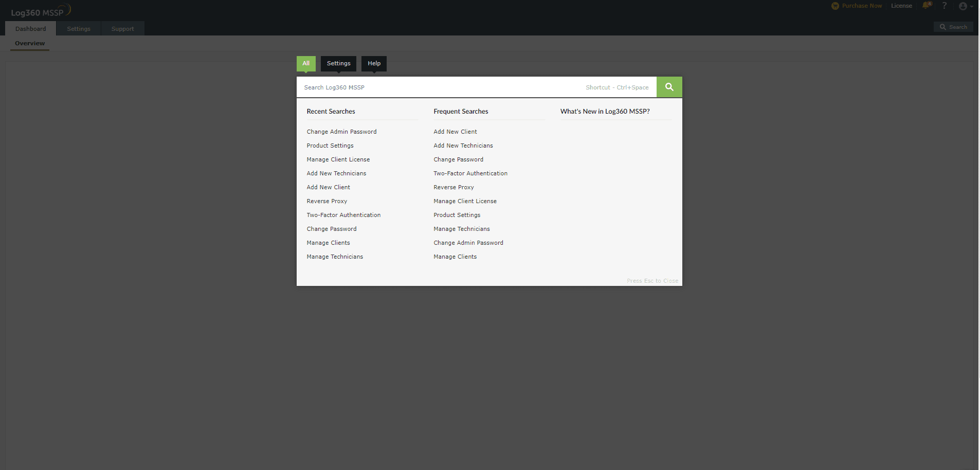980x470 pixels.
Task: Open Reverse Proxy under Frequent Searches
Action: coord(453,187)
